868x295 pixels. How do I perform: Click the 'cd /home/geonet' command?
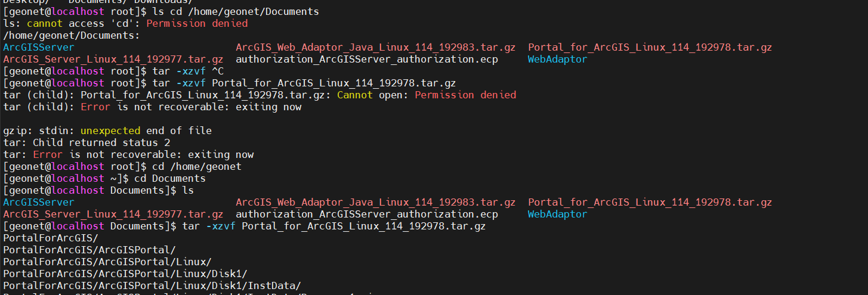coord(197,166)
